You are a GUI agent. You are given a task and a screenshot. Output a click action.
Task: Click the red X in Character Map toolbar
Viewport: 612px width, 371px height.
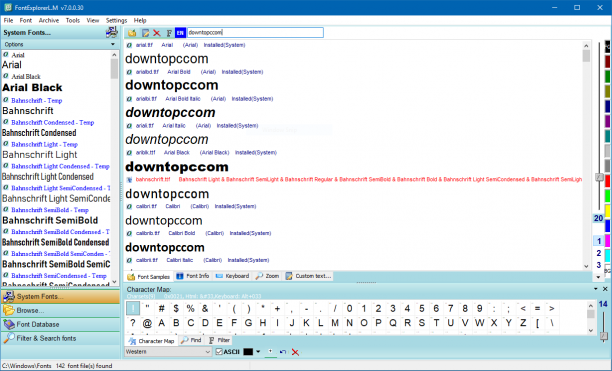(295, 352)
